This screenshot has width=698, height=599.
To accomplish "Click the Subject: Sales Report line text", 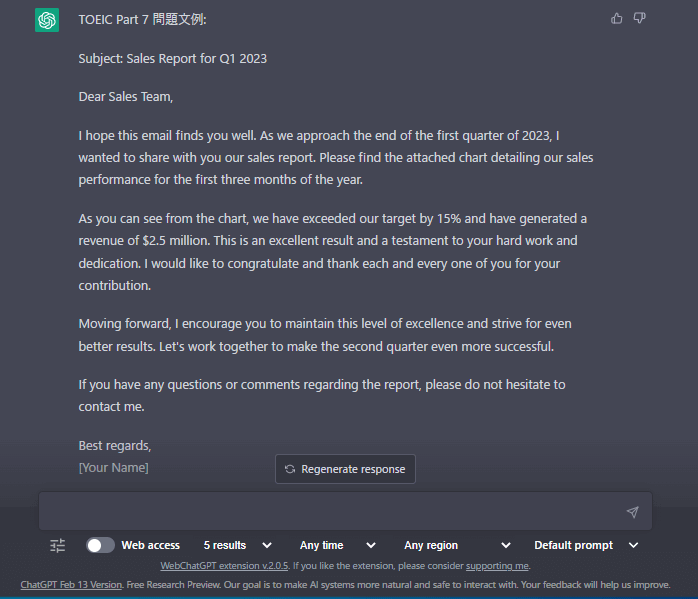I will 173,59.
